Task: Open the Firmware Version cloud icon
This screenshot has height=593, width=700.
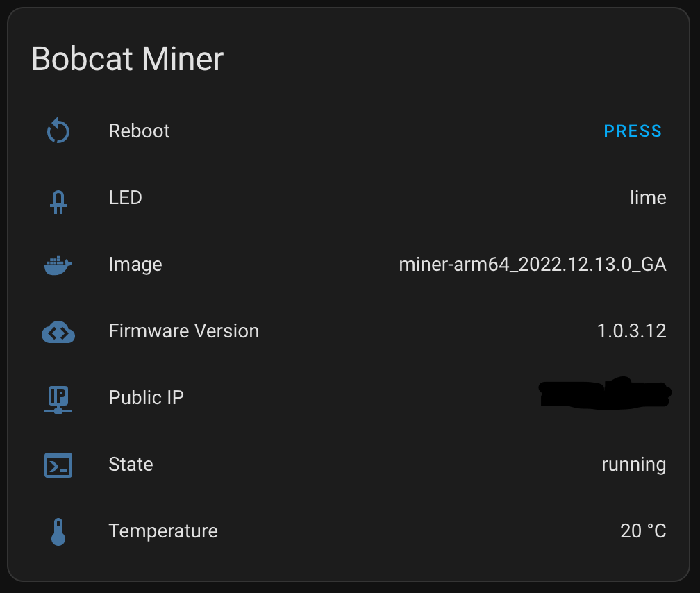Action: point(58,331)
